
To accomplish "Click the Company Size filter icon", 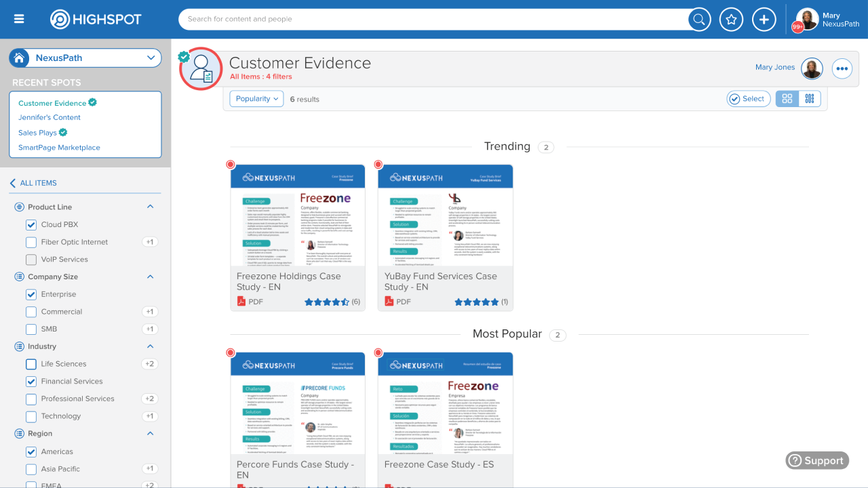I will click(19, 277).
